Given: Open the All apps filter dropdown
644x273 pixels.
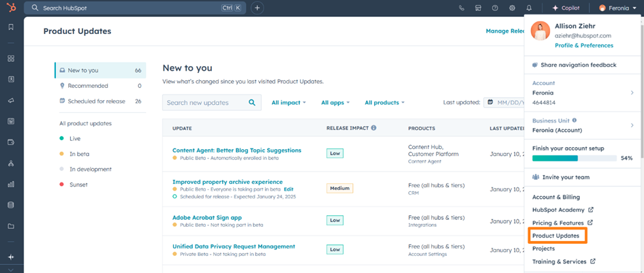Looking at the screenshot, I should click(335, 103).
